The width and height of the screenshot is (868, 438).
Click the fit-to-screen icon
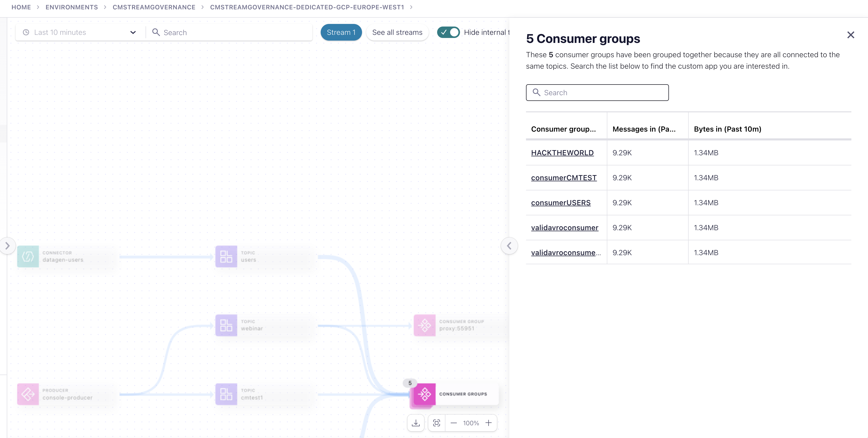[x=436, y=423]
